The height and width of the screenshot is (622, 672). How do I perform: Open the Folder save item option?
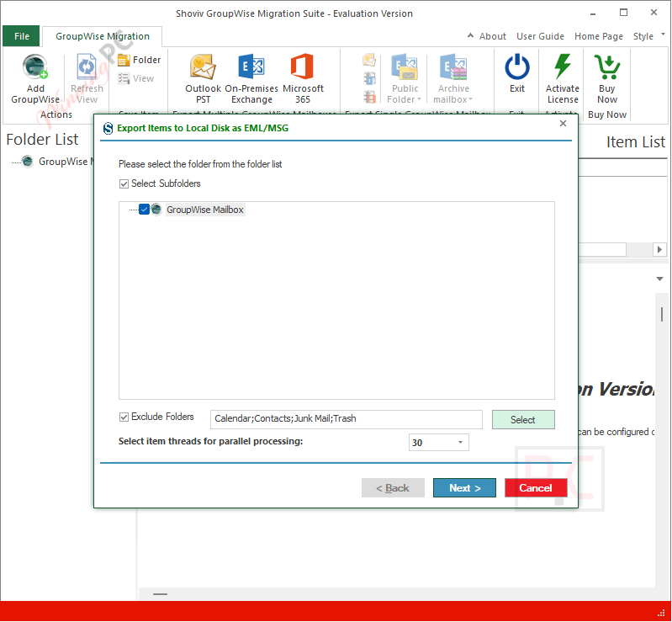(x=139, y=60)
